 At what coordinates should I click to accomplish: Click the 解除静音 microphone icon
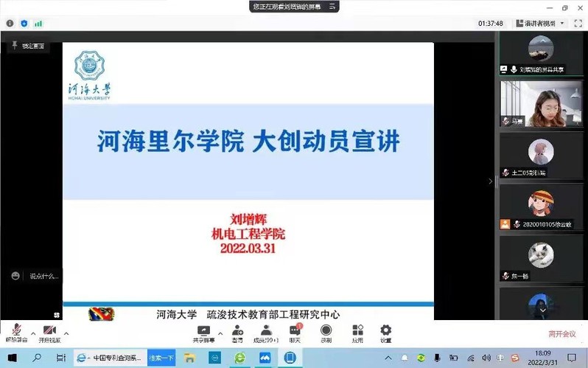pos(16,330)
